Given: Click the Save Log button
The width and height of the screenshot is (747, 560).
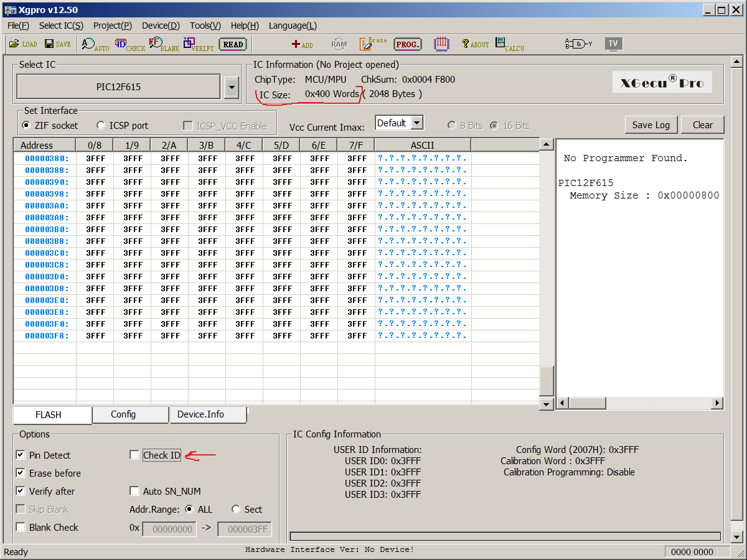Looking at the screenshot, I should click(x=651, y=125).
